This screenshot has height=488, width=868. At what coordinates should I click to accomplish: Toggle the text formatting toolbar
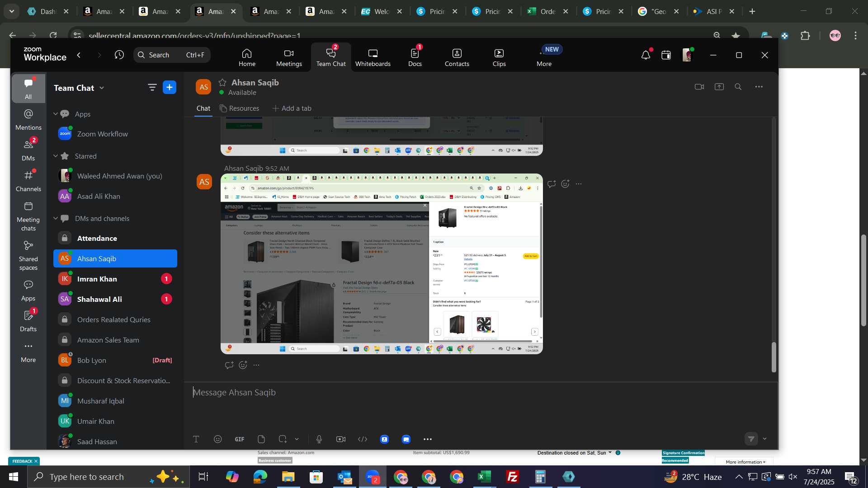(196, 439)
